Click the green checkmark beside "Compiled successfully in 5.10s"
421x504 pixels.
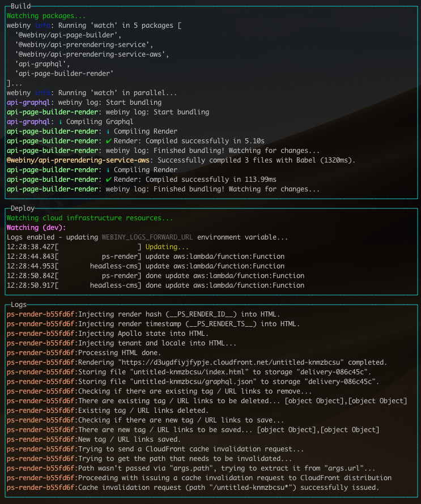point(109,141)
